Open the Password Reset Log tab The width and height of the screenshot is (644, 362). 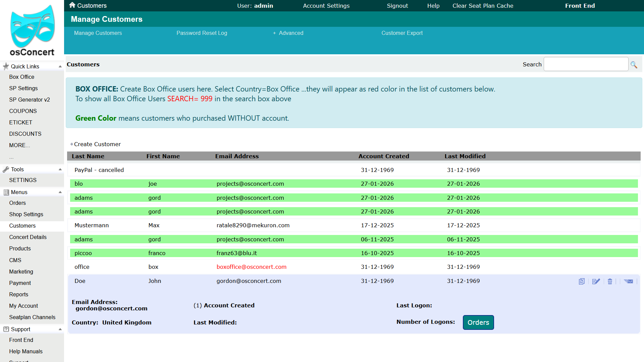[x=202, y=33]
